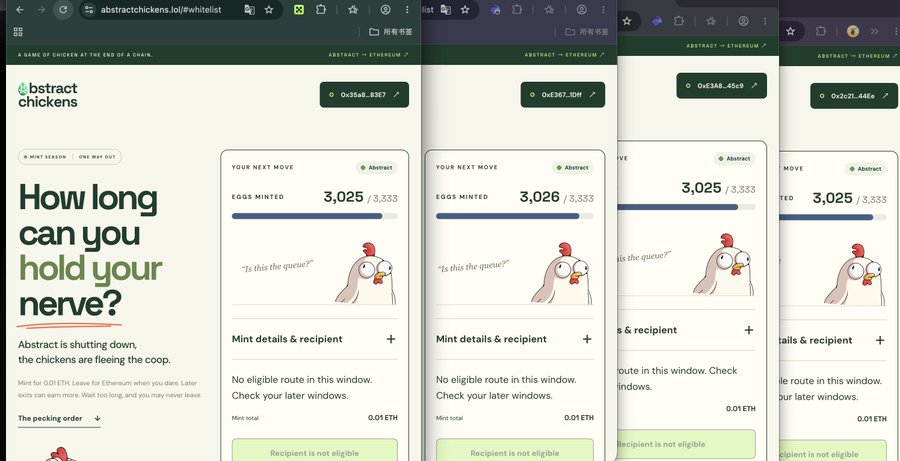Screen dimensions: 900x461
Task: Click Recipient is not eligible in 0xE367…1Dff window
Action: tap(515, 450)
